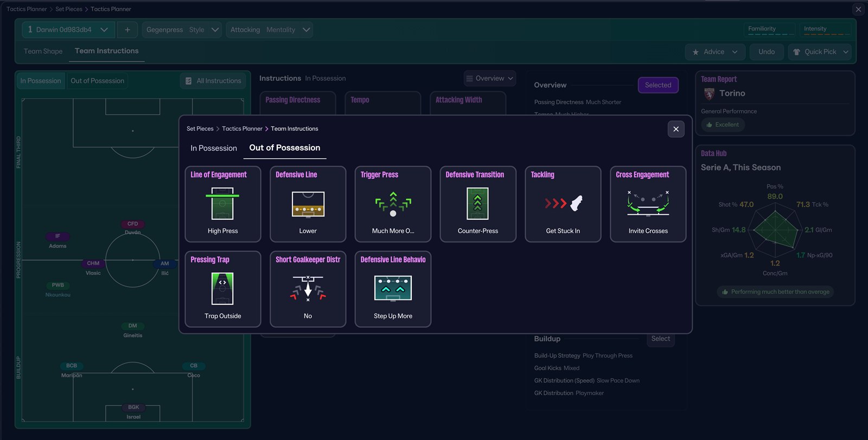Click the plus button to add tactic

[x=127, y=30]
